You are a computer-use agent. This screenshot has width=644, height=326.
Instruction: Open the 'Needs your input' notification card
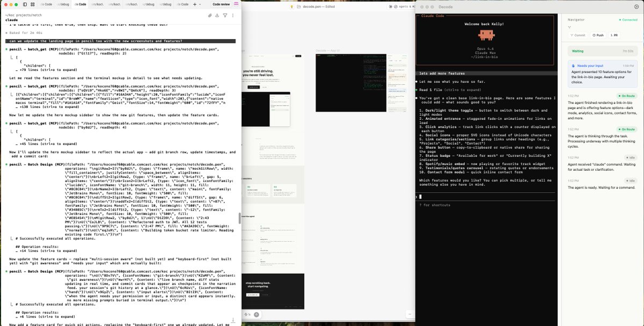(x=603, y=75)
